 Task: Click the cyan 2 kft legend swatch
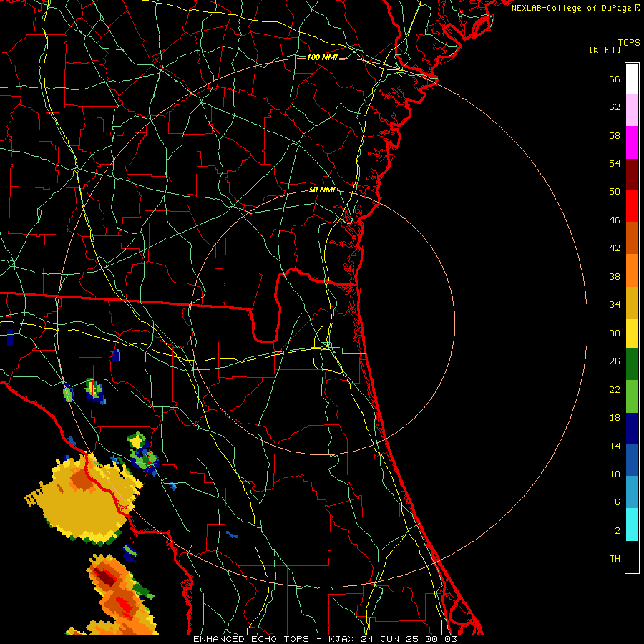(632, 525)
